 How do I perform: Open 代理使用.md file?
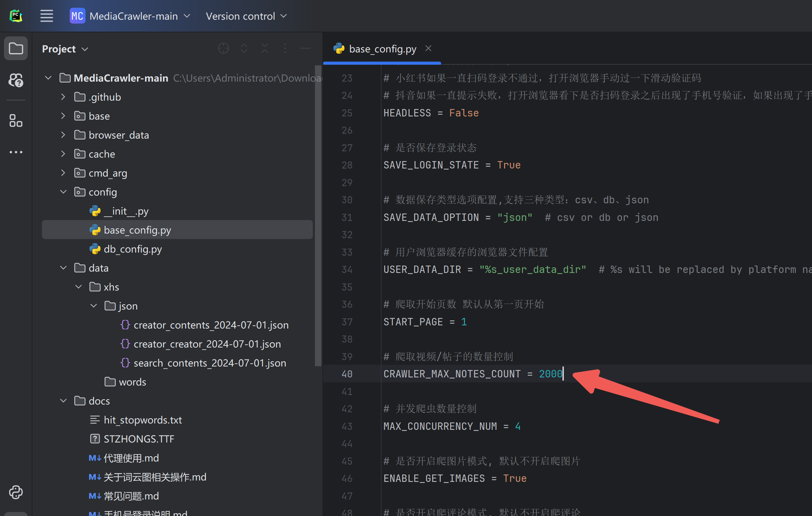(x=124, y=458)
